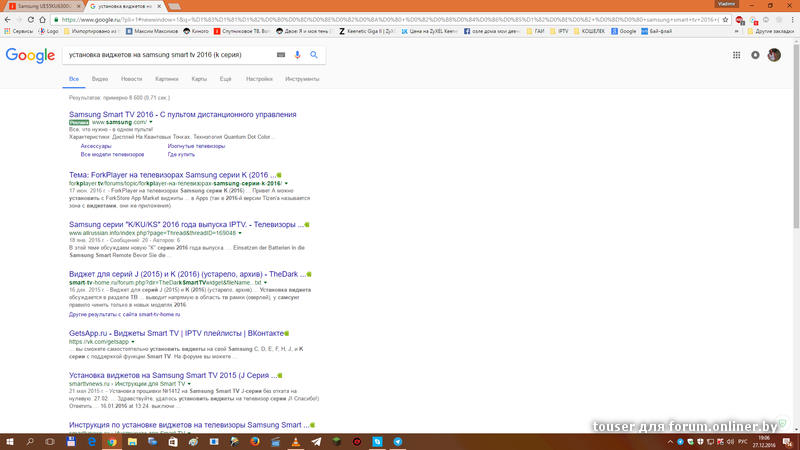Activate voice search microphone icon
800x450 pixels.
point(297,55)
